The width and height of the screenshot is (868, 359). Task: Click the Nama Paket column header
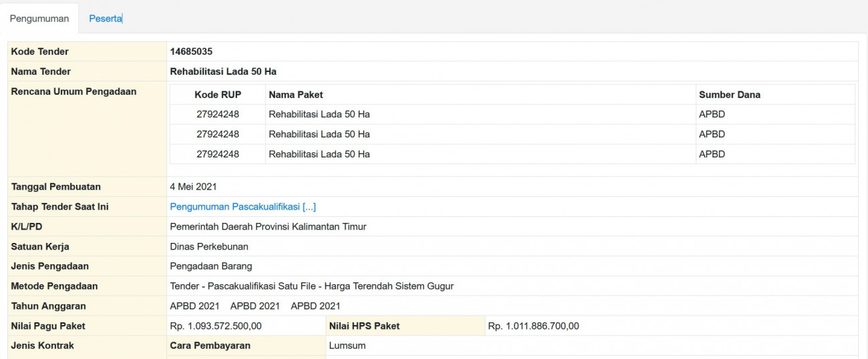tap(296, 95)
